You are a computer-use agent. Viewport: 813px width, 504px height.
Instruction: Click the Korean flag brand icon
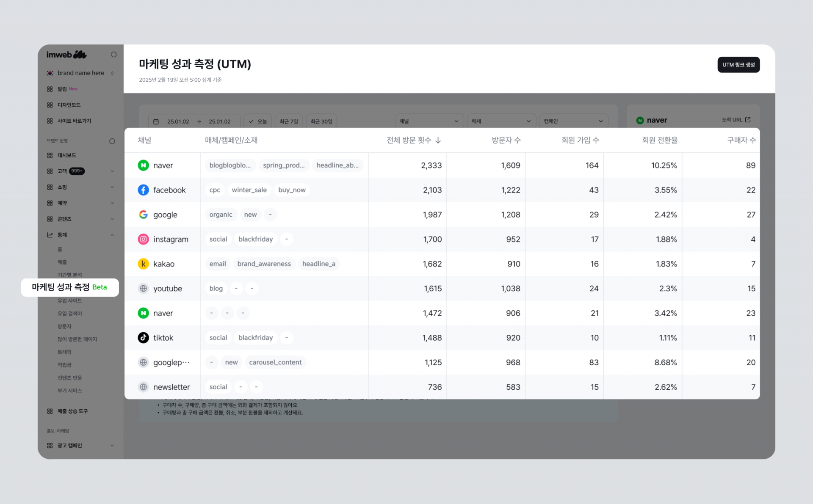coord(50,73)
